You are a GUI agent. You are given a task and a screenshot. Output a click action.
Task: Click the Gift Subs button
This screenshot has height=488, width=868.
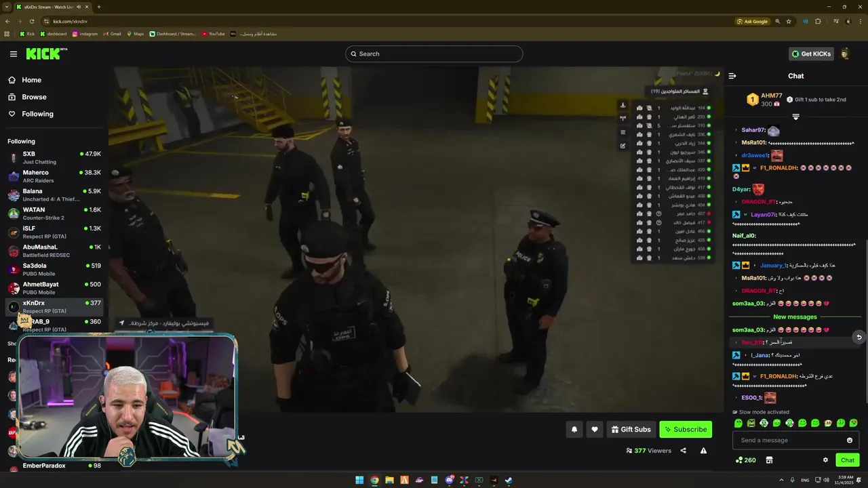[x=631, y=429]
